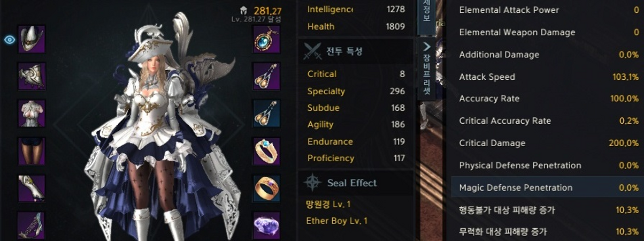This screenshot has height=241, width=644.
Task: Select the bow weapon equipment slot
Action: [x=32, y=225]
